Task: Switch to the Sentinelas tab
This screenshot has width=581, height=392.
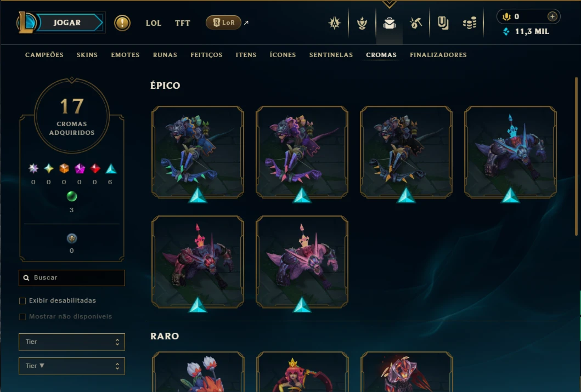Action: [331, 55]
